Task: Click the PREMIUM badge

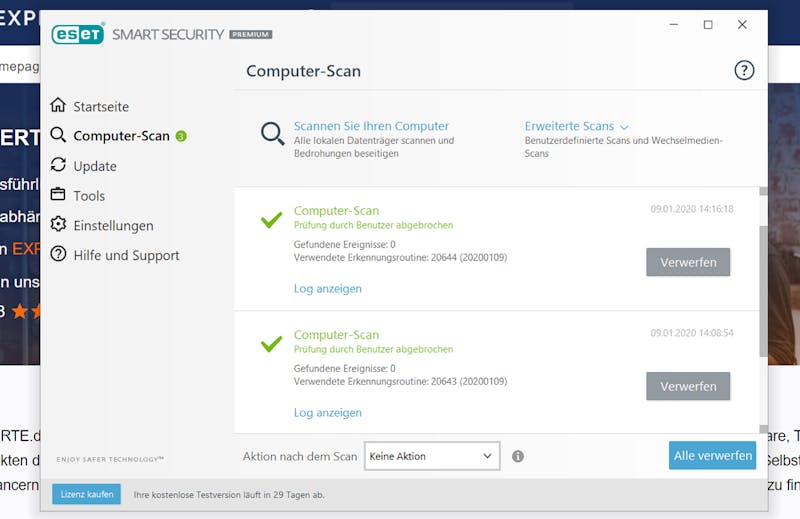Action: click(251, 34)
